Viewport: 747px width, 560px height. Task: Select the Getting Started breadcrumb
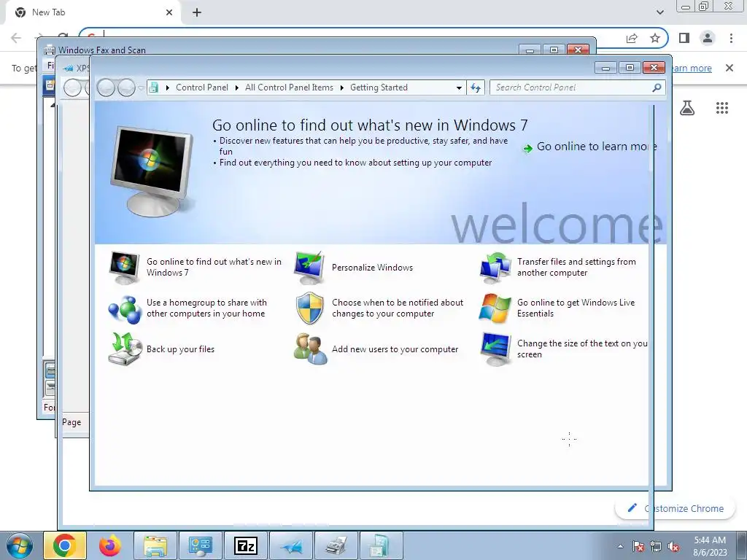pyautogui.click(x=379, y=87)
